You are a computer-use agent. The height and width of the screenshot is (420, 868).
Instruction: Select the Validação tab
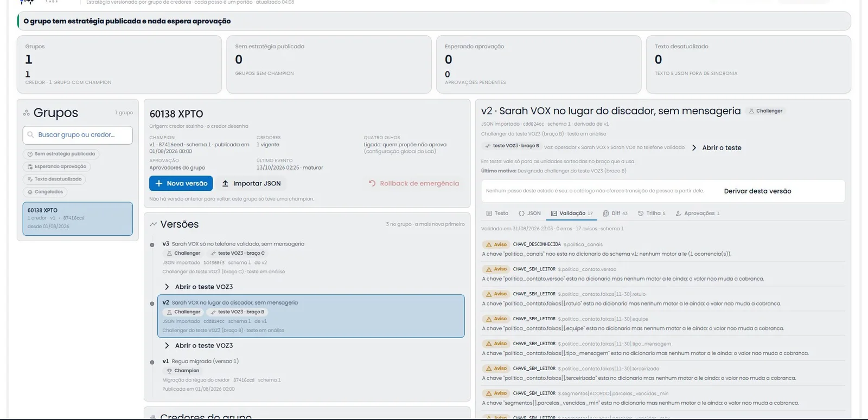[x=572, y=214]
